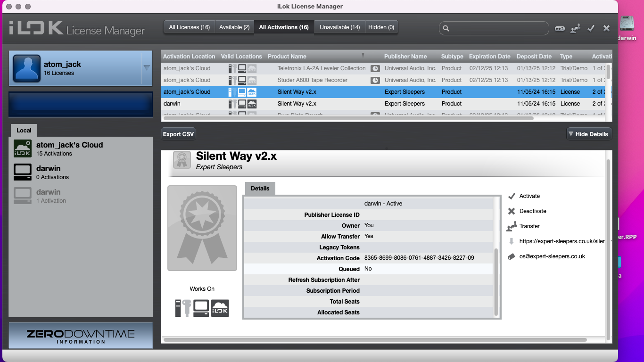Screen dimensions: 644x362
Task: Click the activation code 8365-8699-8086-0761-4887-3426-8227-09
Action: coord(419,258)
